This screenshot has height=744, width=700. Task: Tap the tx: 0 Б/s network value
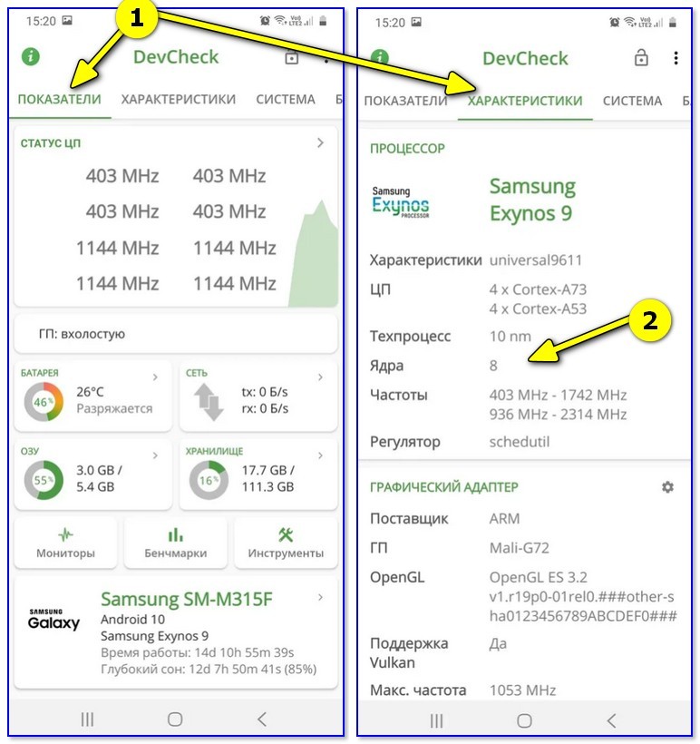(x=265, y=392)
